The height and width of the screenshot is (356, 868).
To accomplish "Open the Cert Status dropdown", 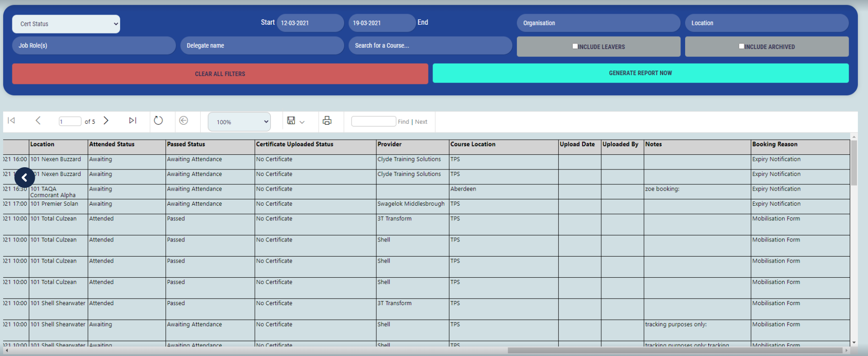I will pyautogui.click(x=66, y=24).
